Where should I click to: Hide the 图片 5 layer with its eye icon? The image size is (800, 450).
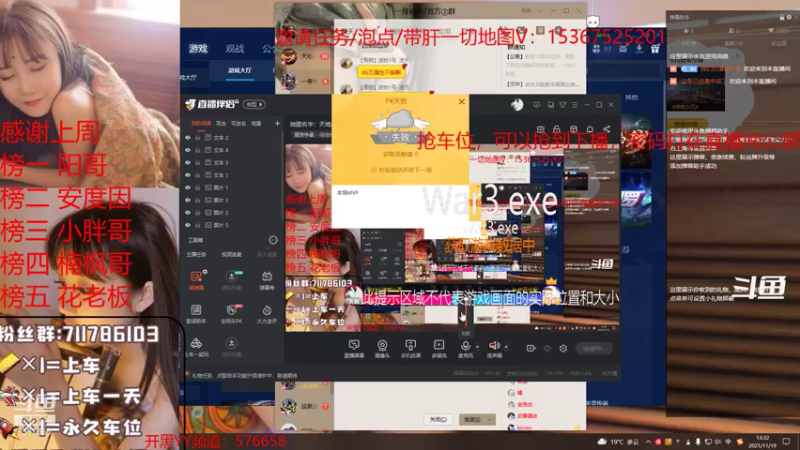click(188, 225)
